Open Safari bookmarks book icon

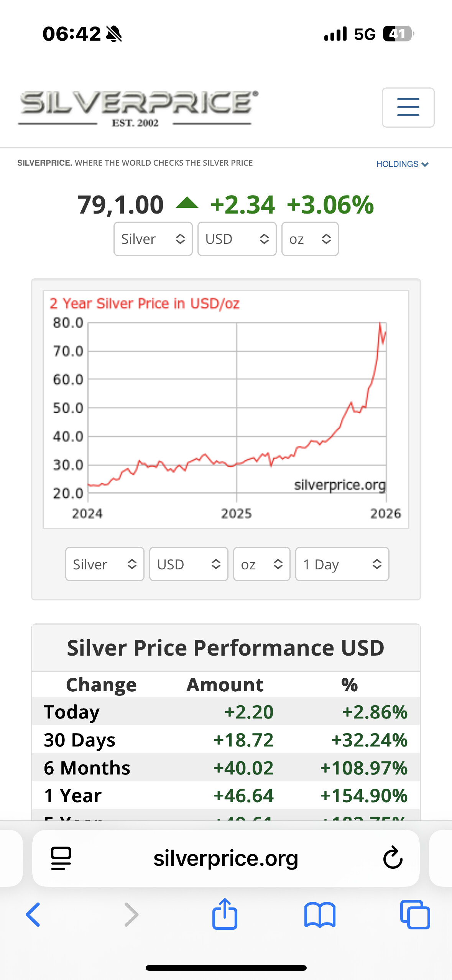tap(320, 914)
